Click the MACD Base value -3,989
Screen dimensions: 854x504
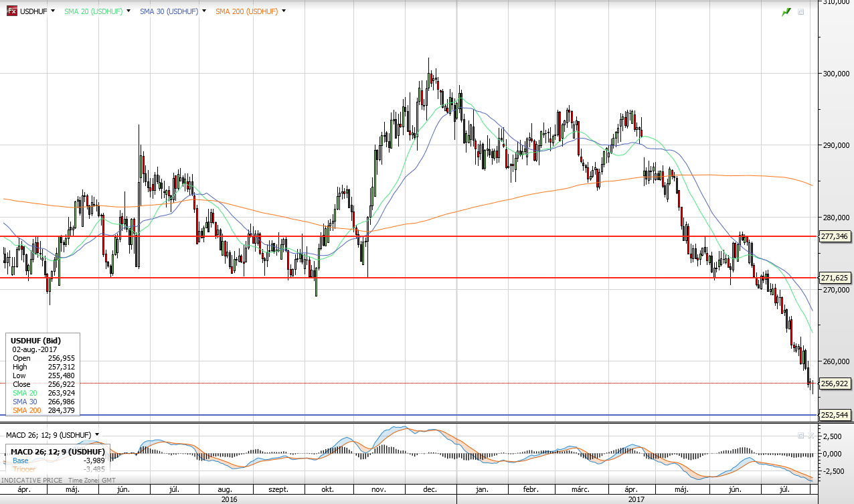click(x=93, y=460)
